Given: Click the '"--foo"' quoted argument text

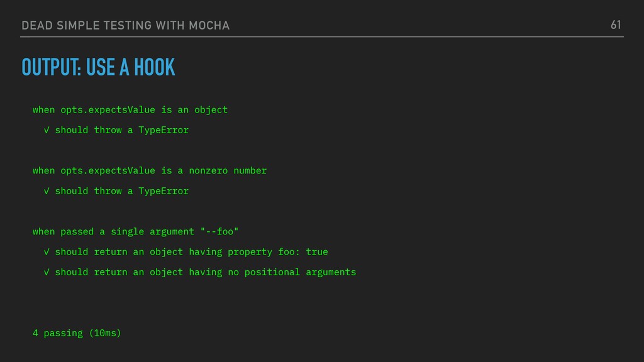Looking at the screenshot, I should click(x=219, y=231).
